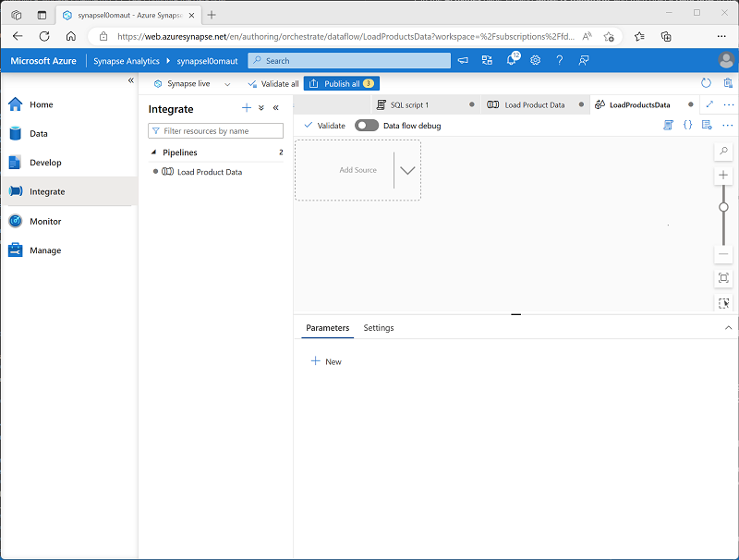The width and height of the screenshot is (739, 560).
Task: Open browser settings and more menu
Action: click(721, 36)
